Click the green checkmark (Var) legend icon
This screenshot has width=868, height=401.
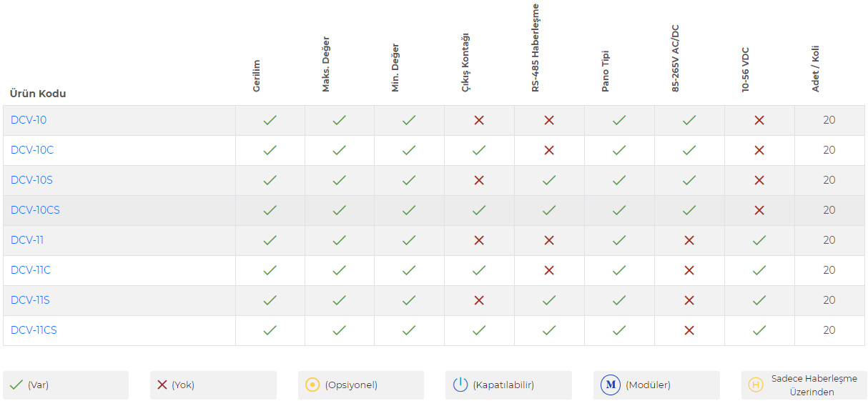pyautogui.click(x=16, y=385)
